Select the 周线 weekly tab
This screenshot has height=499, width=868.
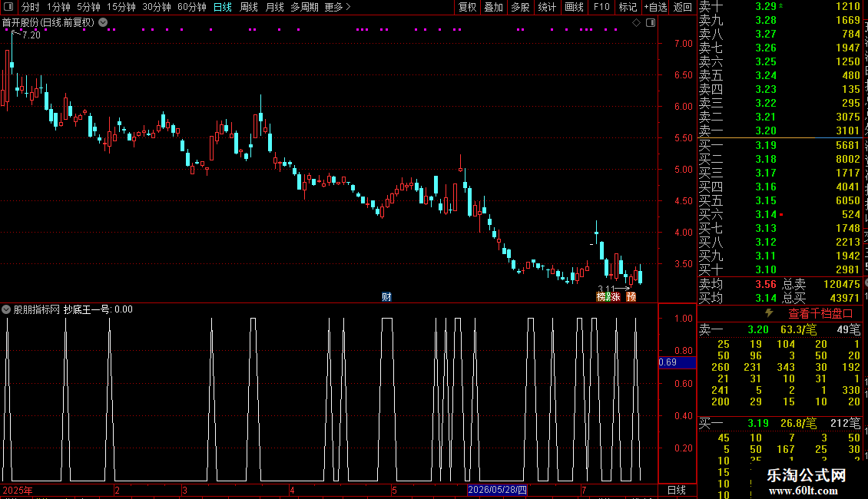point(249,7)
